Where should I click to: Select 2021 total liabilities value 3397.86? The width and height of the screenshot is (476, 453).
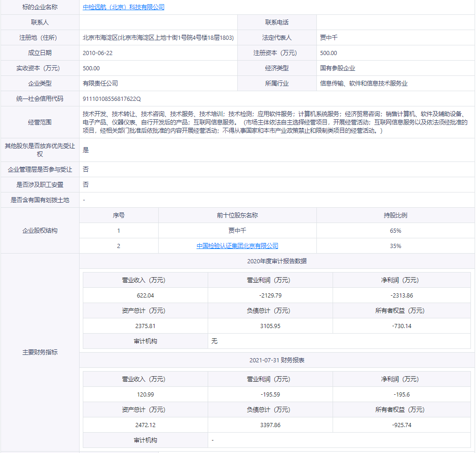click(x=270, y=425)
